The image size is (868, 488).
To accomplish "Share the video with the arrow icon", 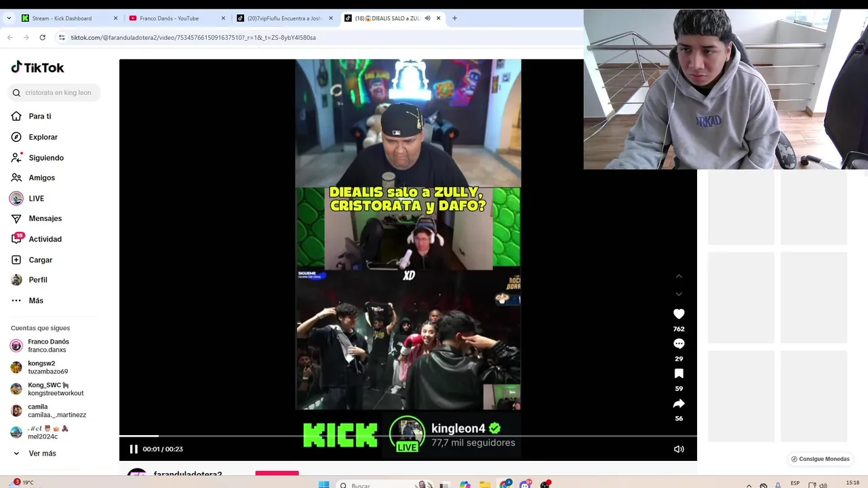I will (x=679, y=403).
